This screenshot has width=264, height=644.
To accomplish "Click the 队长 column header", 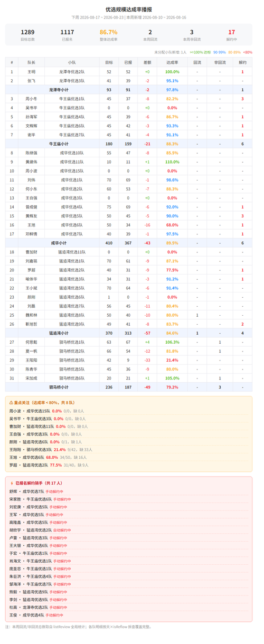I will coord(32,62).
